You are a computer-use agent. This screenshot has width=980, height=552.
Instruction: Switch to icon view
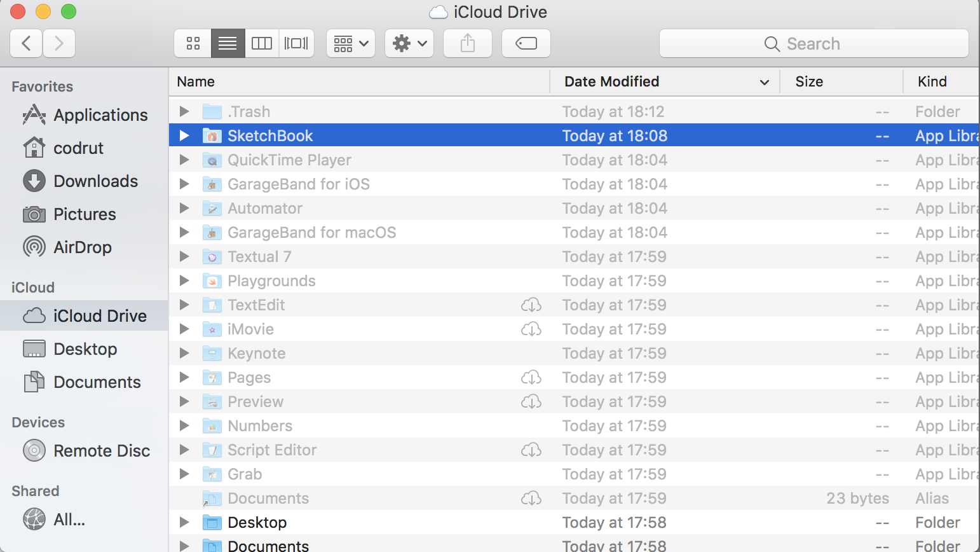pos(193,43)
